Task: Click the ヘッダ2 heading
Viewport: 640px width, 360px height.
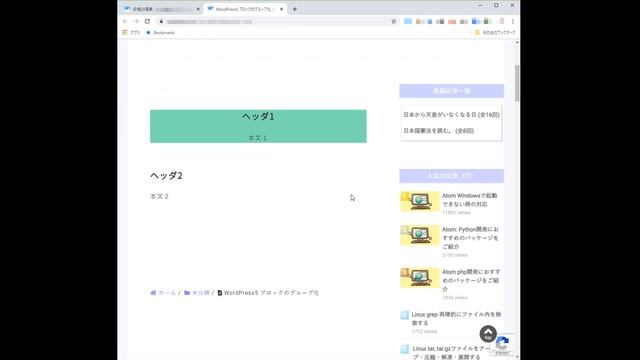Action: pyautogui.click(x=167, y=176)
